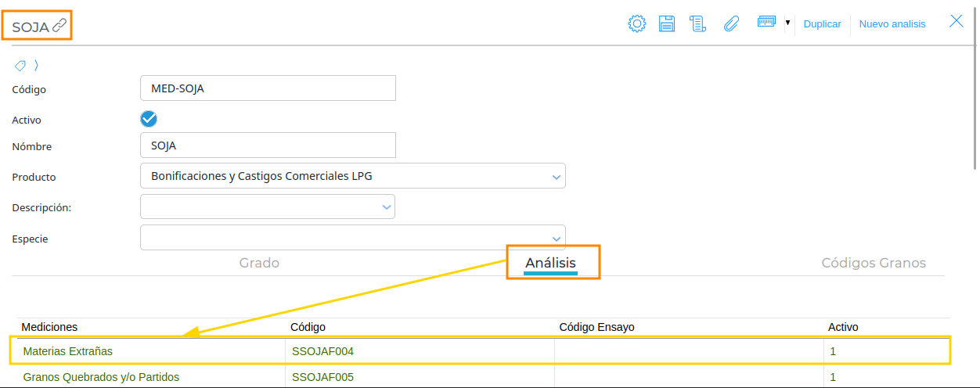Open the Materias Extrañas measurement row
The width and height of the screenshot is (980, 388).
click(x=481, y=351)
